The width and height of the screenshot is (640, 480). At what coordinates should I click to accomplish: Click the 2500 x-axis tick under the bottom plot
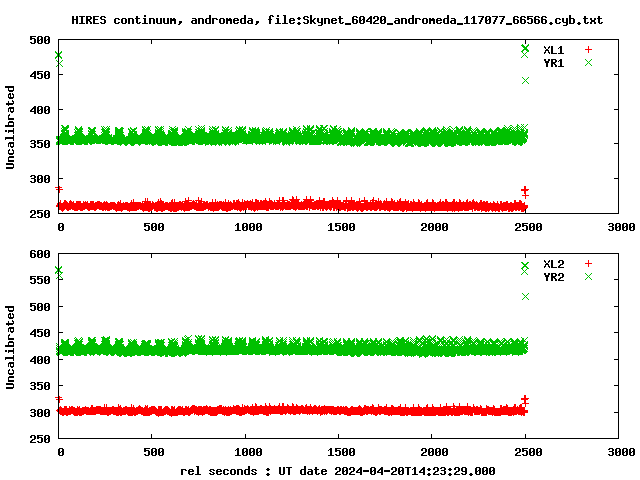point(528,452)
